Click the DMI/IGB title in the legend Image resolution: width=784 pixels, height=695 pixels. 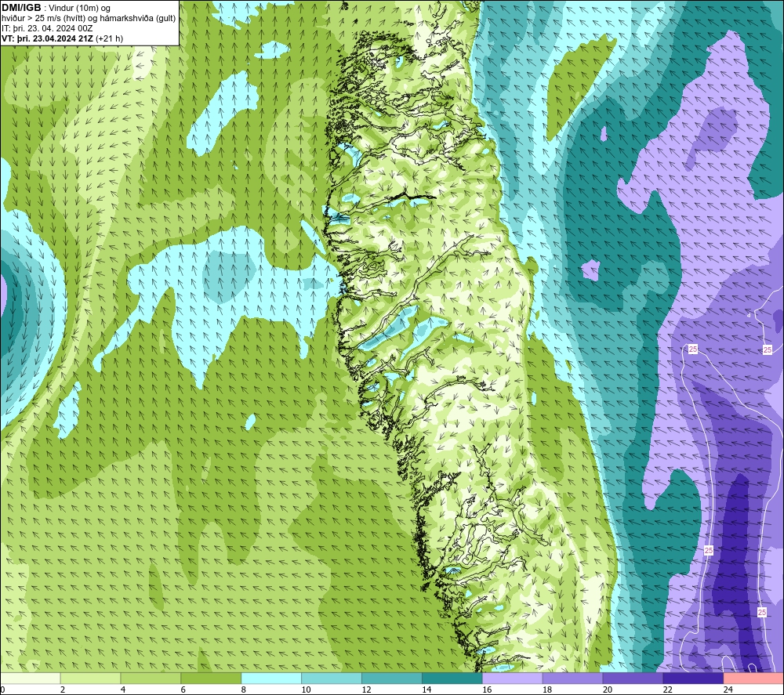21,8
